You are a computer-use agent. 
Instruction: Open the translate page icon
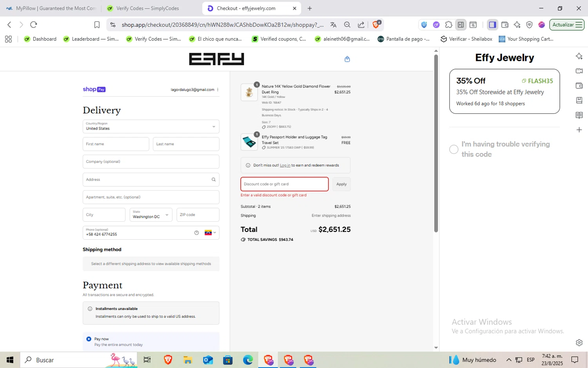pyautogui.click(x=333, y=25)
